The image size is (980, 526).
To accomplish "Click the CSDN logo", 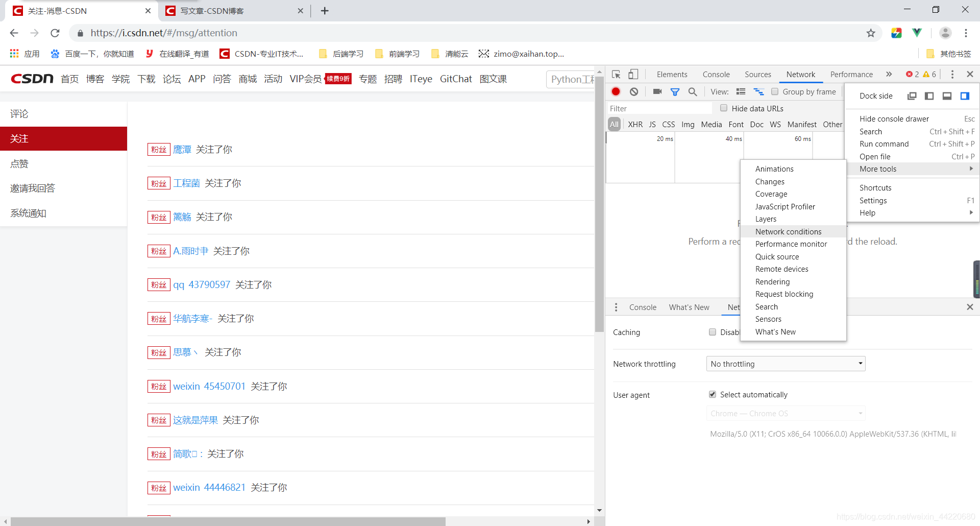I will click(32, 79).
